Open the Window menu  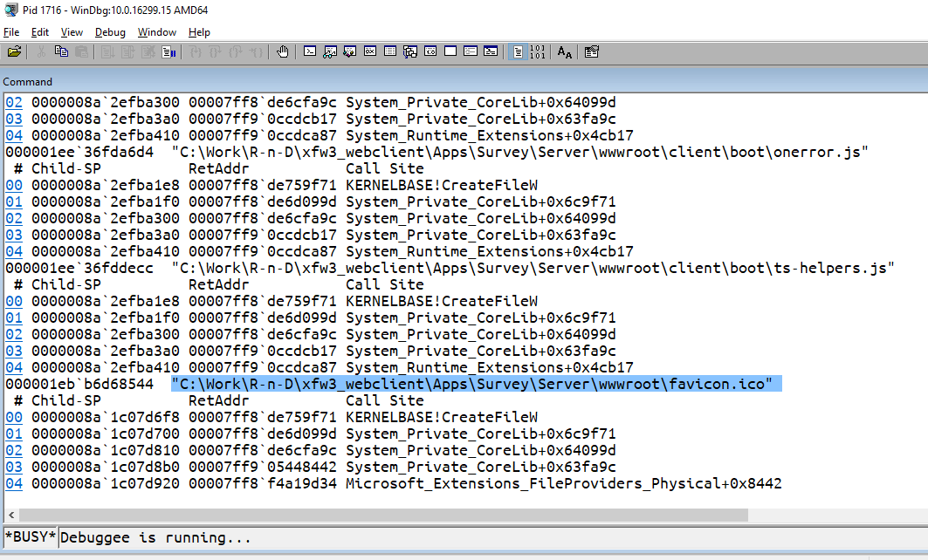point(157,32)
